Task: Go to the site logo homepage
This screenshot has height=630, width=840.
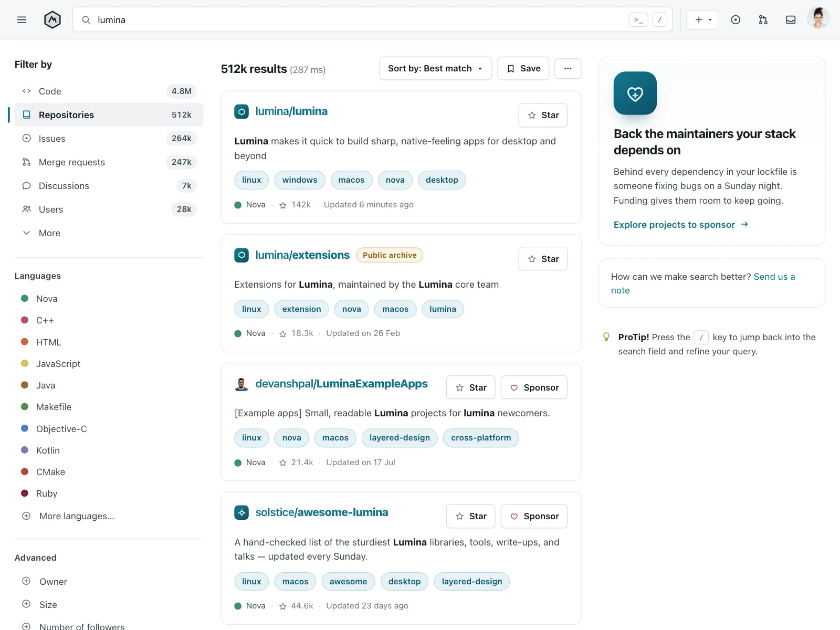Action: pos(52,20)
